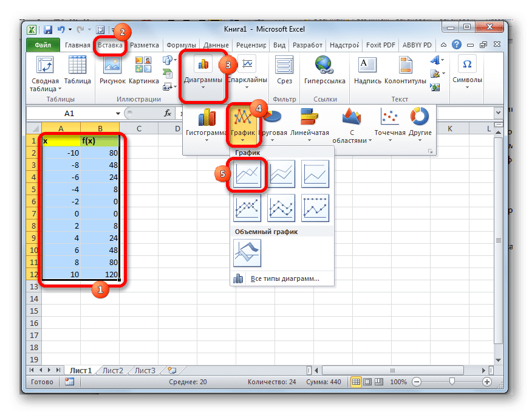Choose the stacked line chart thumbnail
The height and width of the screenshot is (414, 532).
click(x=281, y=174)
